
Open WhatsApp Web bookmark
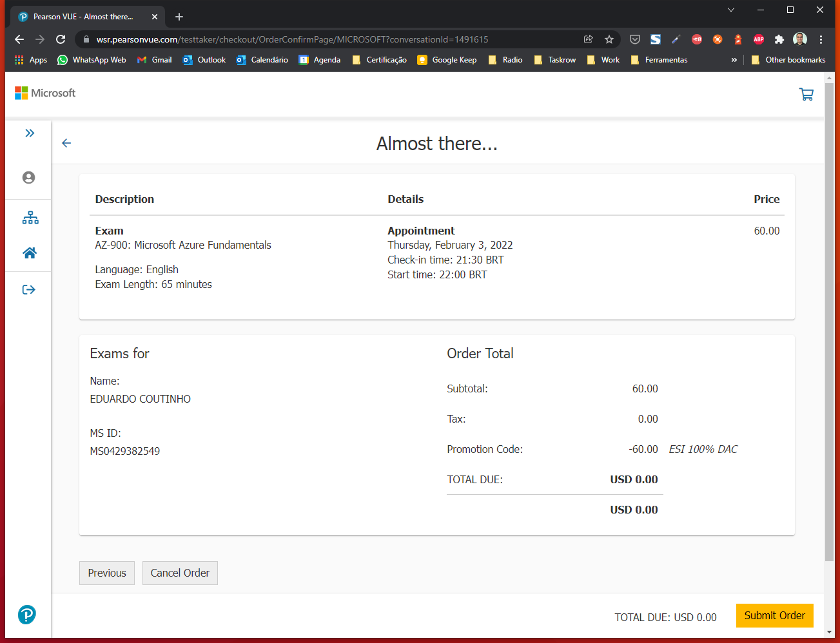click(92, 60)
